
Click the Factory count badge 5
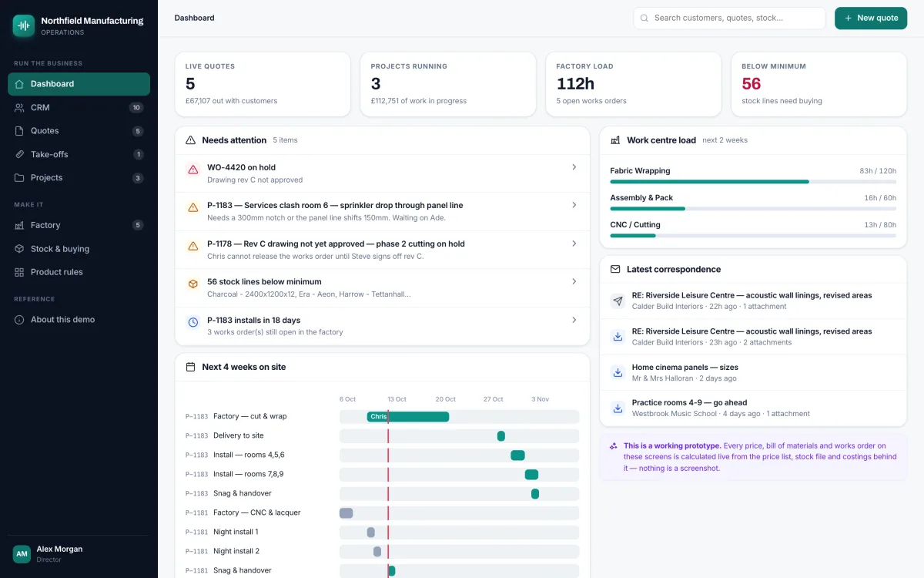(138, 225)
